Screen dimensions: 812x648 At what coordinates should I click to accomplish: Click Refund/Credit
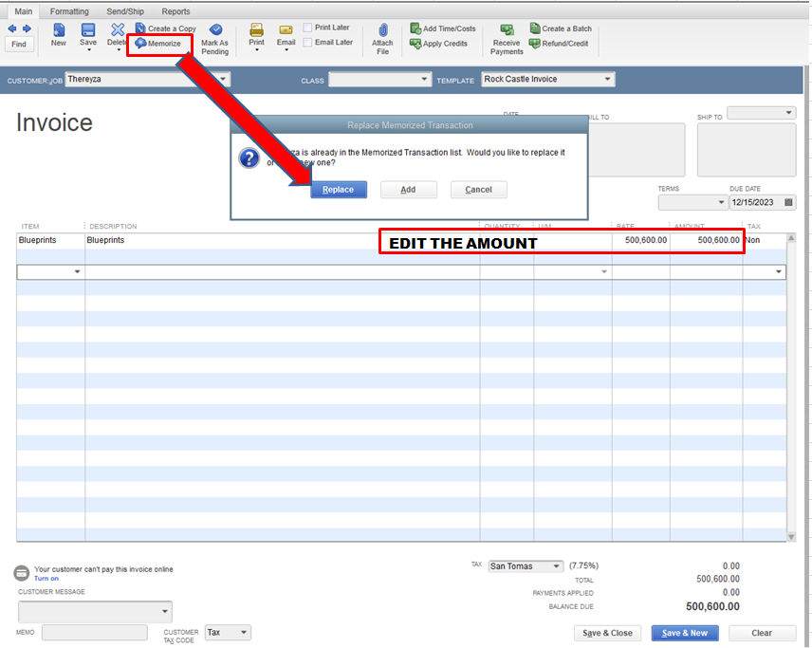point(559,44)
